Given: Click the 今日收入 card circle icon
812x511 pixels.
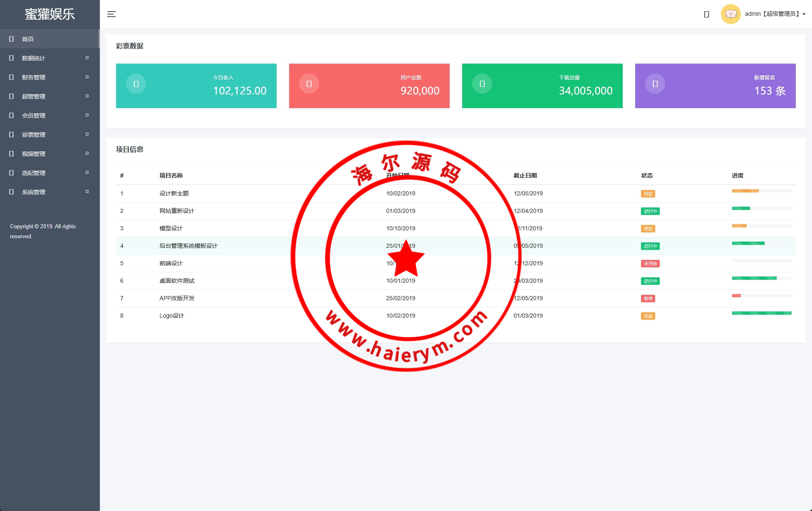Looking at the screenshot, I should (x=136, y=84).
